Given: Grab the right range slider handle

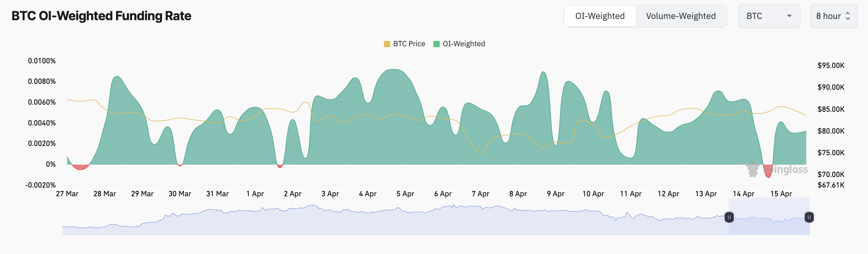Looking at the screenshot, I should click(809, 217).
